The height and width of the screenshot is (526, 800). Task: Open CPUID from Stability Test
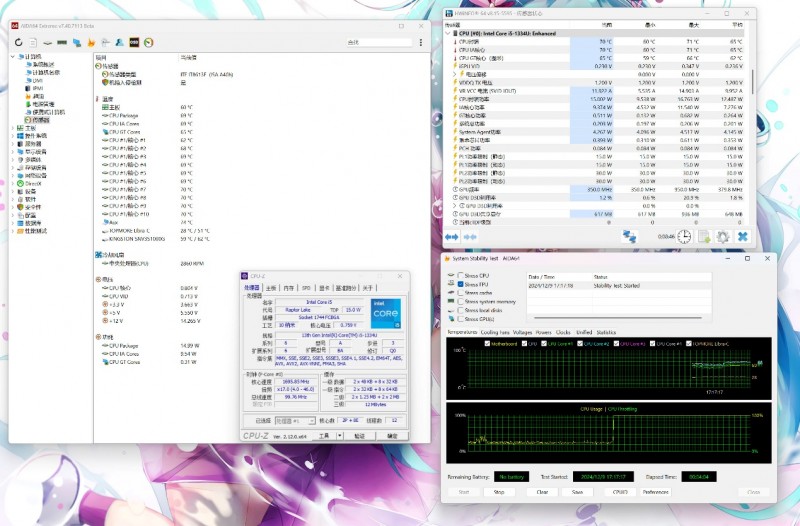(x=619, y=492)
